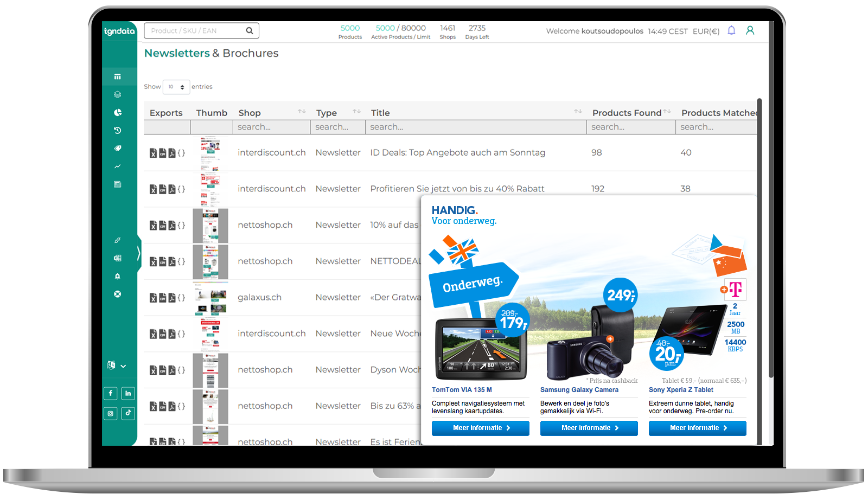Click username koutsoudopoulos in top bar
Image resolution: width=868 pixels, height=494 pixels.
click(x=612, y=31)
